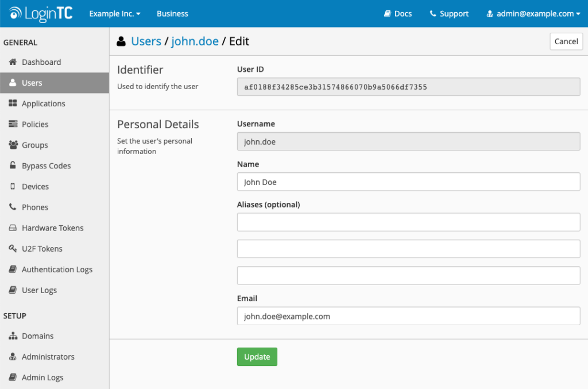Focus the second Aliases input field
This screenshot has width=588, height=389.
(x=408, y=249)
